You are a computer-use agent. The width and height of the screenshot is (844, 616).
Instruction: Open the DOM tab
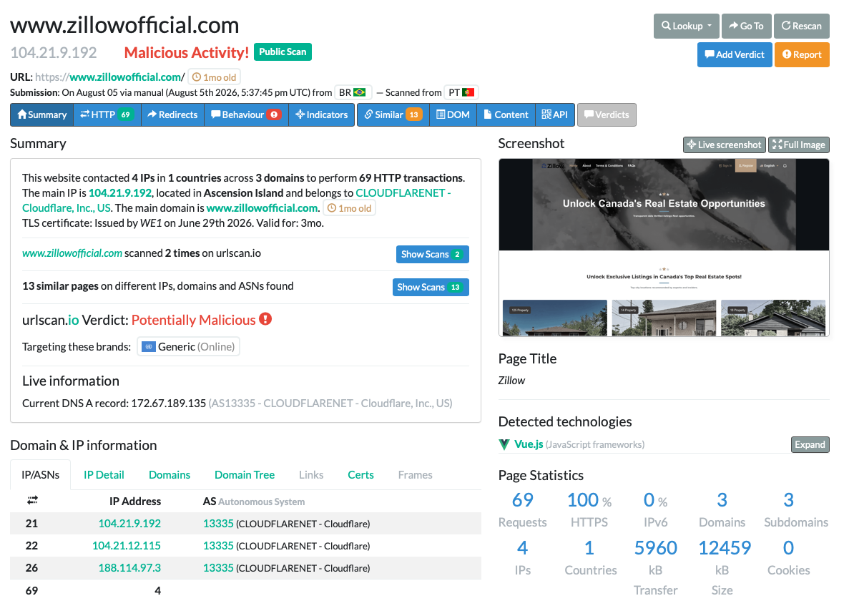click(x=453, y=114)
